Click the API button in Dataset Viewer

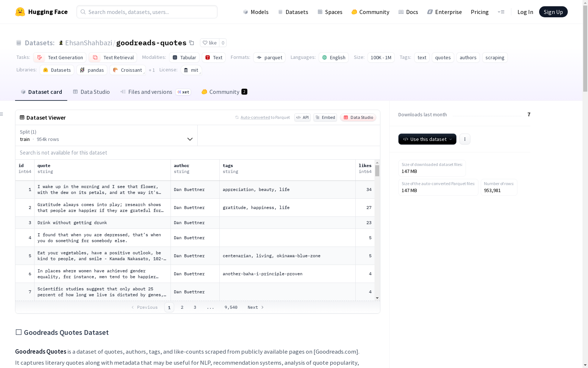click(x=302, y=117)
